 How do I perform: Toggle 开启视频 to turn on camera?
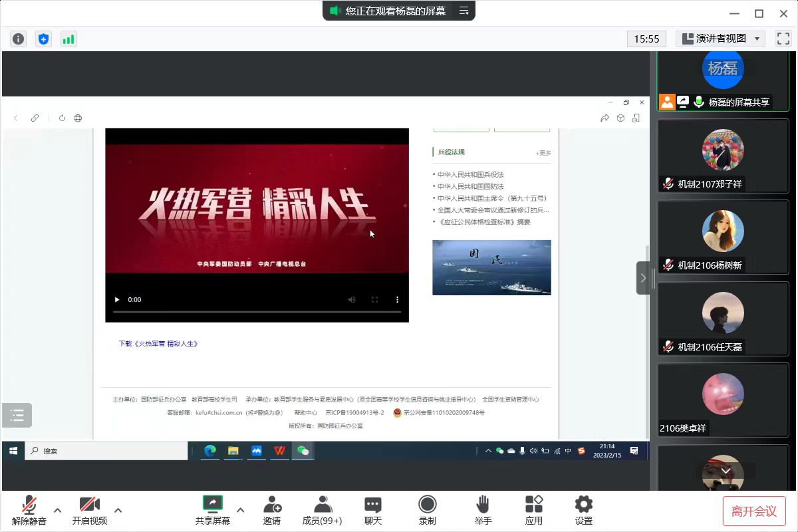point(90,511)
